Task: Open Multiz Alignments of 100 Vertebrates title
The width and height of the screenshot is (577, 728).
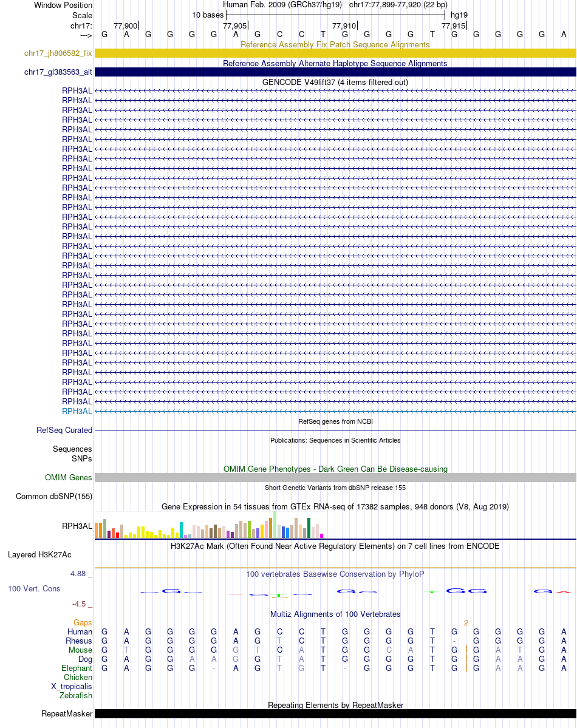Action: click(335, 614)
